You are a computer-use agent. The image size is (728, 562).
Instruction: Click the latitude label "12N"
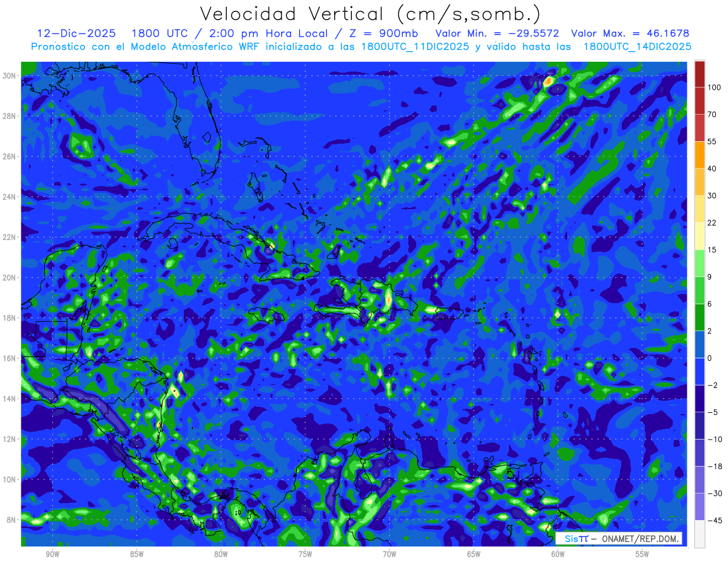click(10, 439)
